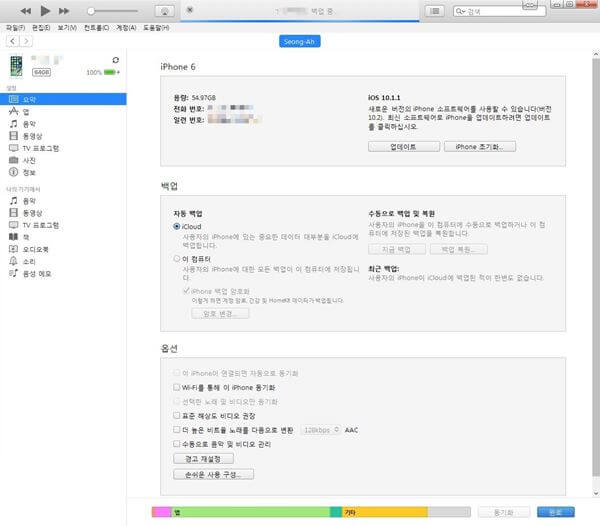Open the 보기(V) menu
600x526 pixels.
point(67,28)
